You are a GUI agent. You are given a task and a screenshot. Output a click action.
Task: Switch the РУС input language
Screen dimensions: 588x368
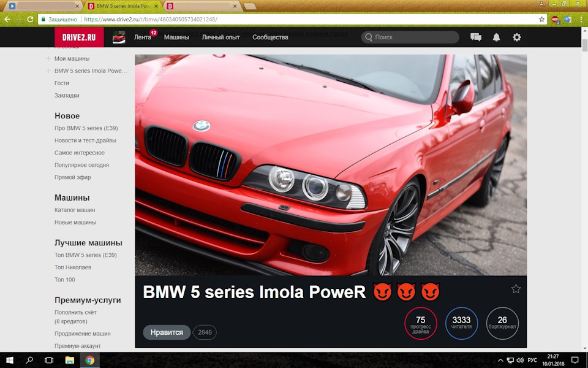532,361
